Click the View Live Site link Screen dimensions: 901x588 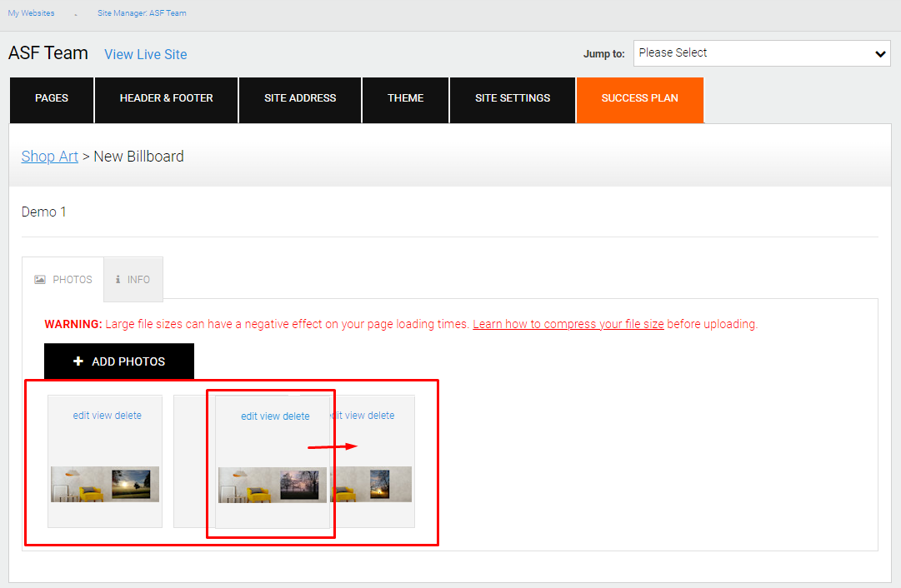point(145,54)
